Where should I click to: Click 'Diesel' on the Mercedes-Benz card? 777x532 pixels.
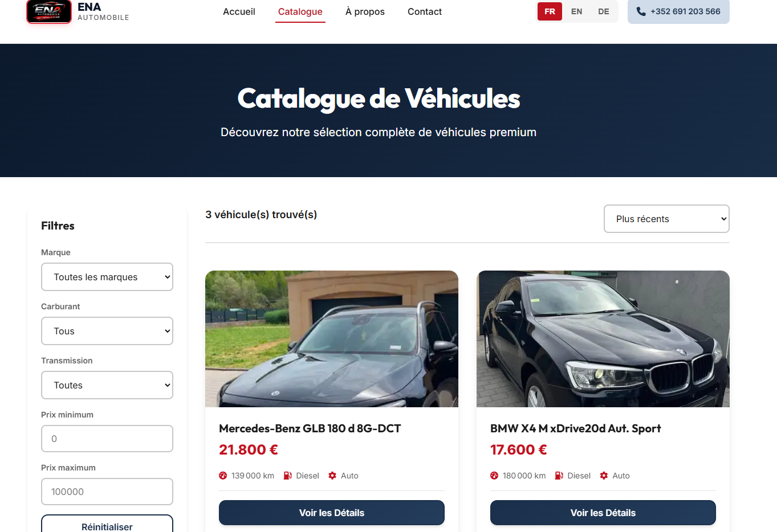[x=307, y=476]
